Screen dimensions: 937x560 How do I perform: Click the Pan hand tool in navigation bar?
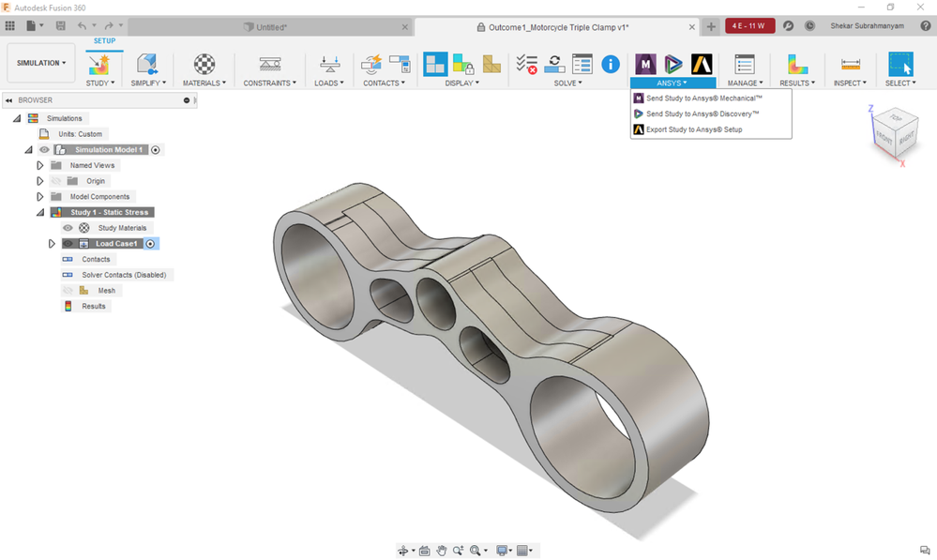pos(442,551)
